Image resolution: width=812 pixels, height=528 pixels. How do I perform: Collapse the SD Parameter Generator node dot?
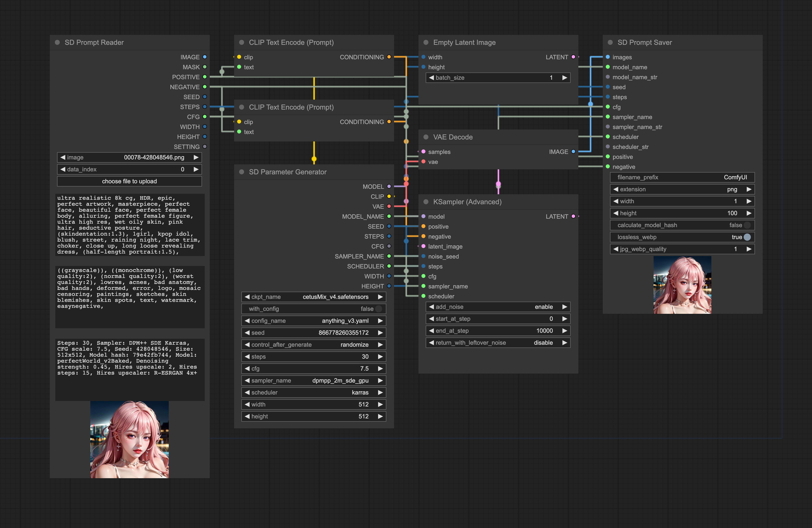click(242, 172)
